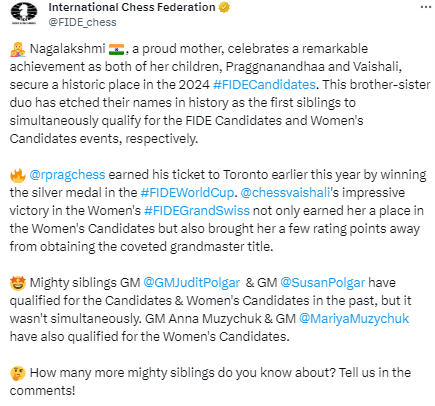The height and width of the screenshot is (406, 435).
Task: Click the @FIDE_chess handle
Action: pos(82,22)
